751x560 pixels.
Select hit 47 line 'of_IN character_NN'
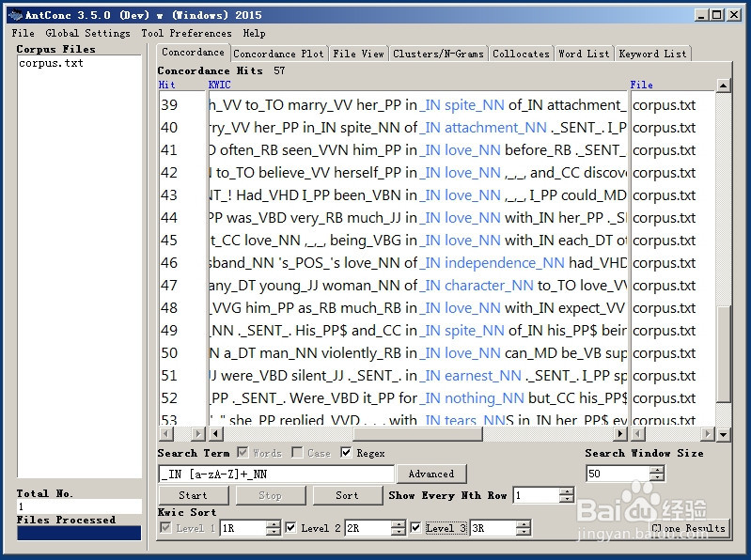(x=417, y=285)
